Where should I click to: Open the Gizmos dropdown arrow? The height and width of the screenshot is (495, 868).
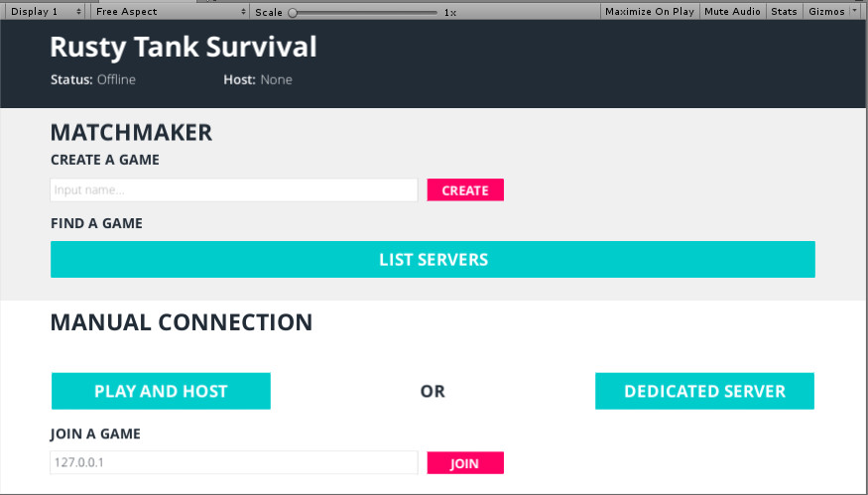tap(855, 12)
